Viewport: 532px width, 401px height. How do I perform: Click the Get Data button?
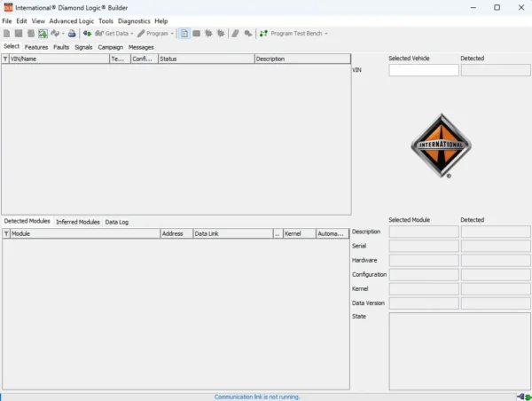(112, 34)
